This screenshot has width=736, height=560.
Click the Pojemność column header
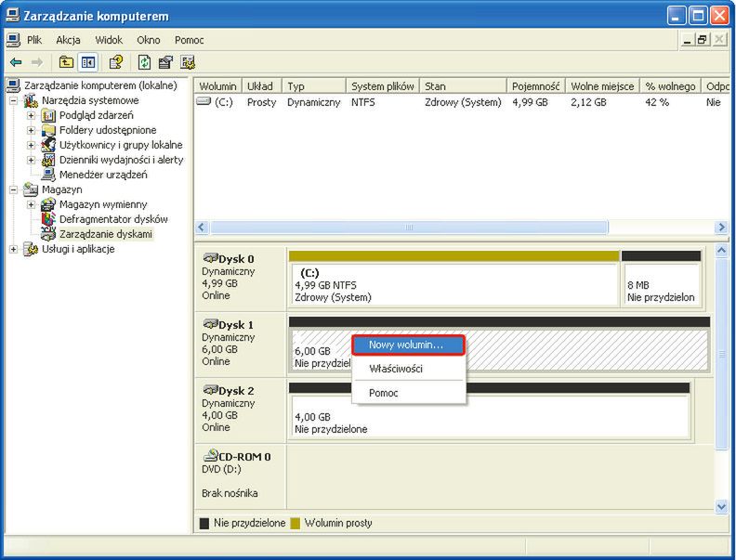(534, 86)
